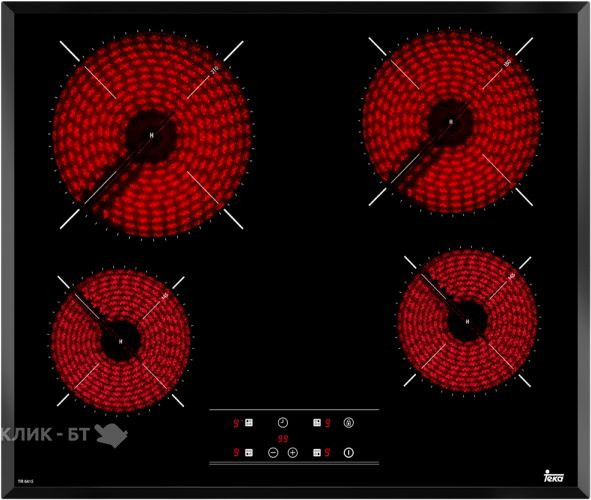This screenshot has width=591, height=500.
Task: Tap the top-right zone power level digit
Action: click(328, 423)
